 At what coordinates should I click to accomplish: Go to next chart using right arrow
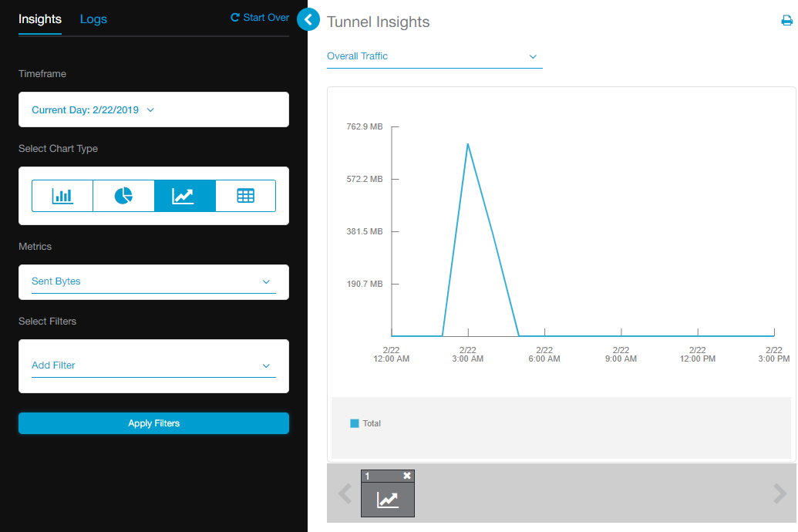click(x=780, y=493)
